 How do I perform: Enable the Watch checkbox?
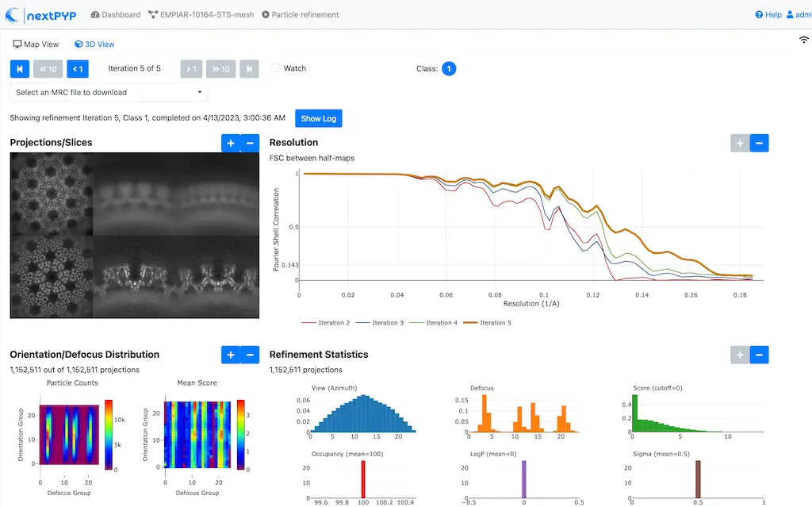click(x=276, y=68)
